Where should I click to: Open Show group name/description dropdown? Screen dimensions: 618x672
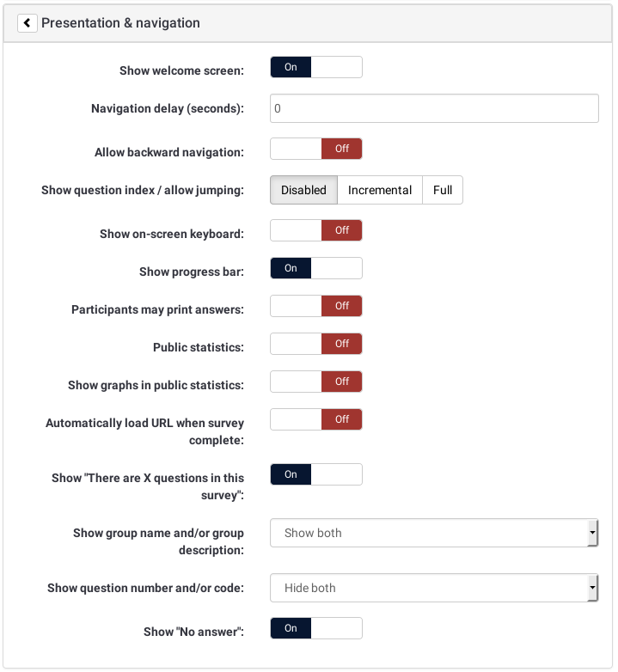pyautogui.click(x=428, y=533)
